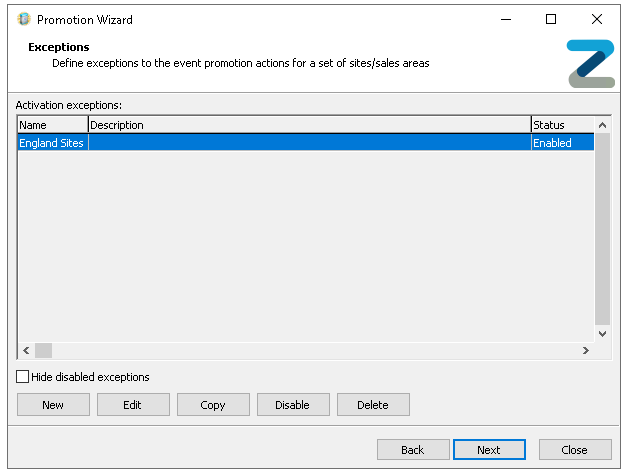Screen dimensions: 627x476
Task: Maximize the Promotion Wizard window
Action: click(551, 19)
